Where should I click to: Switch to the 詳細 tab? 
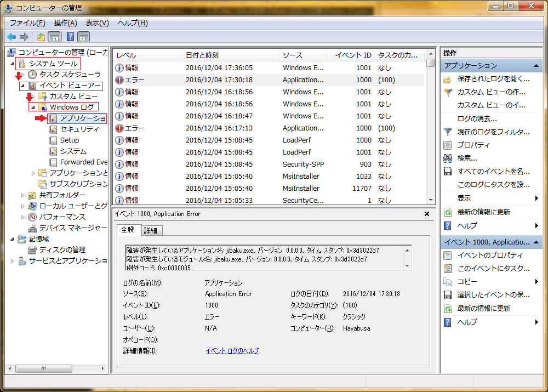(x=150, y=231)
